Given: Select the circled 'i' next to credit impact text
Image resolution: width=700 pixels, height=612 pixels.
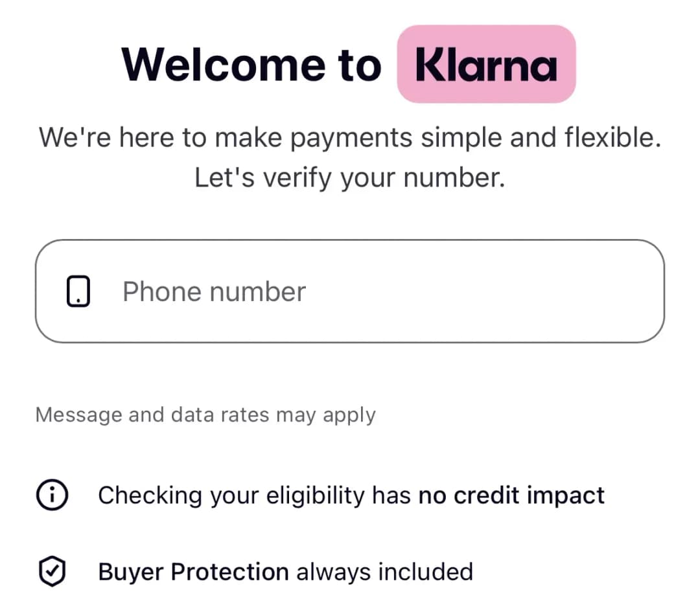Looking at the screenshot, I should [x=52, y=494].
